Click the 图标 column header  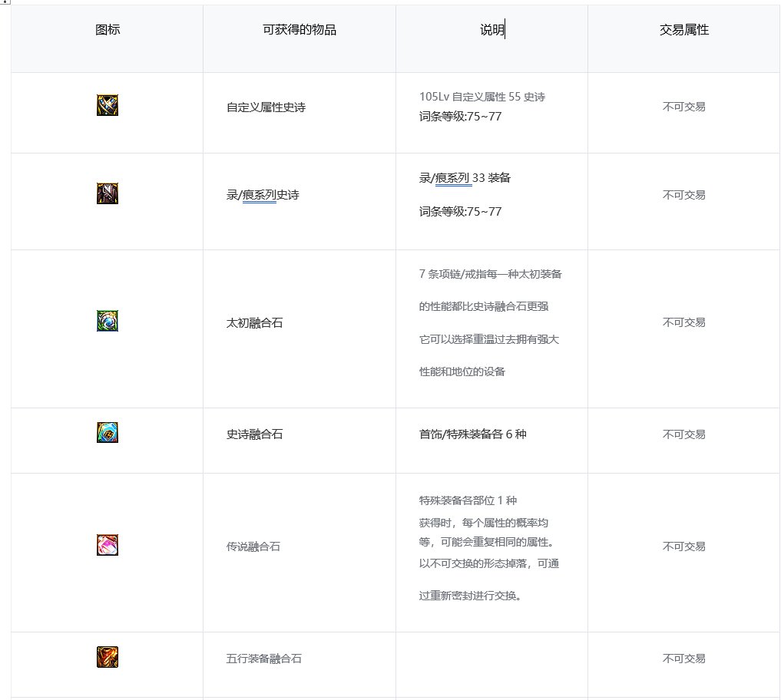[108, 30]
